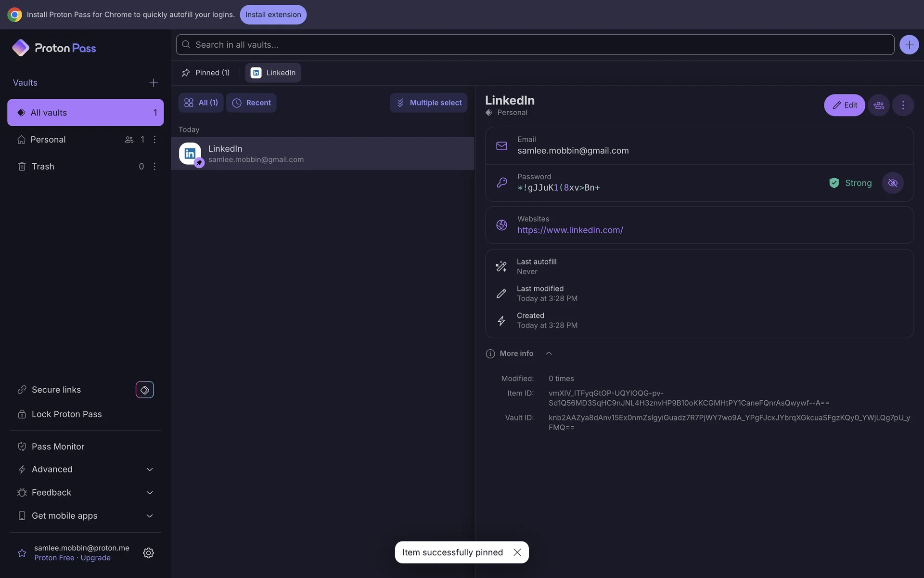Open the Personal vault options menu

tap(154, 139)
